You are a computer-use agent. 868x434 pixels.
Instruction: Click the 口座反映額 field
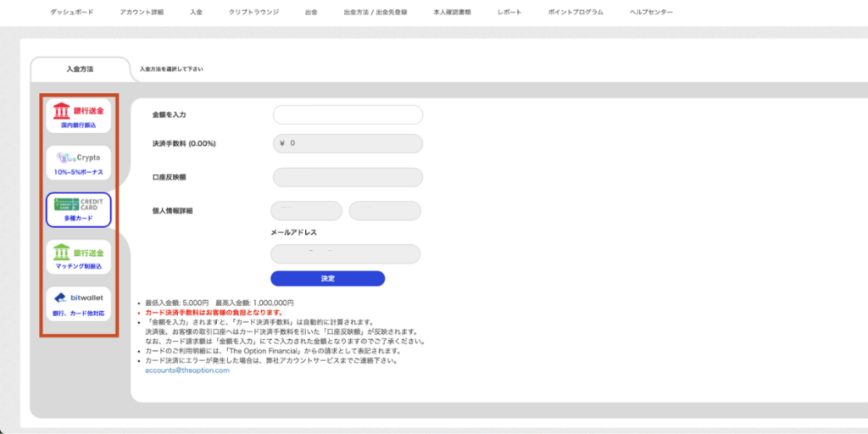pos(348,177)
